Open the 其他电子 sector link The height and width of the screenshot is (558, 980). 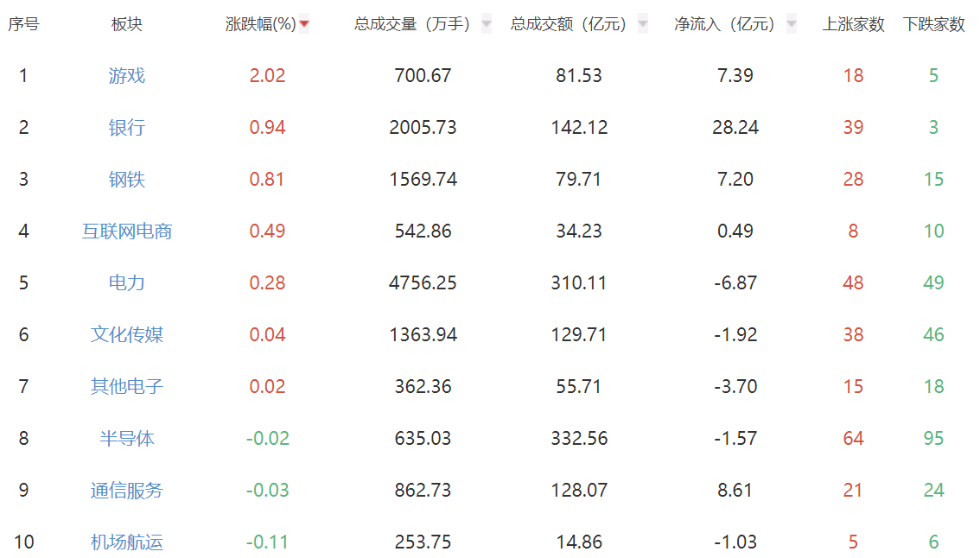click(127, 387)
